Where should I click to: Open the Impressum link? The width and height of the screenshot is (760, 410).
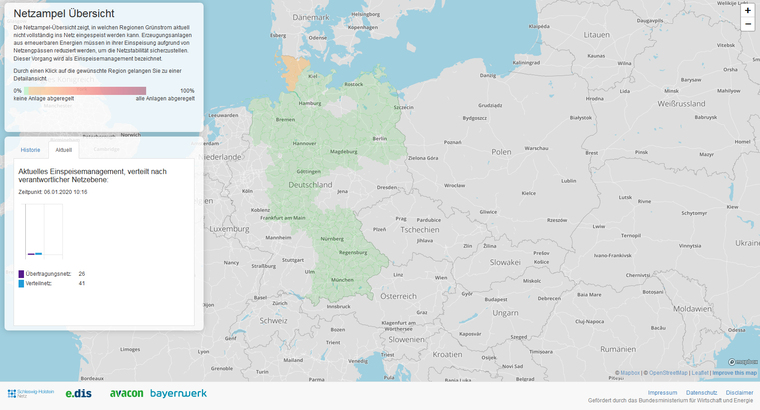point(662,392)
